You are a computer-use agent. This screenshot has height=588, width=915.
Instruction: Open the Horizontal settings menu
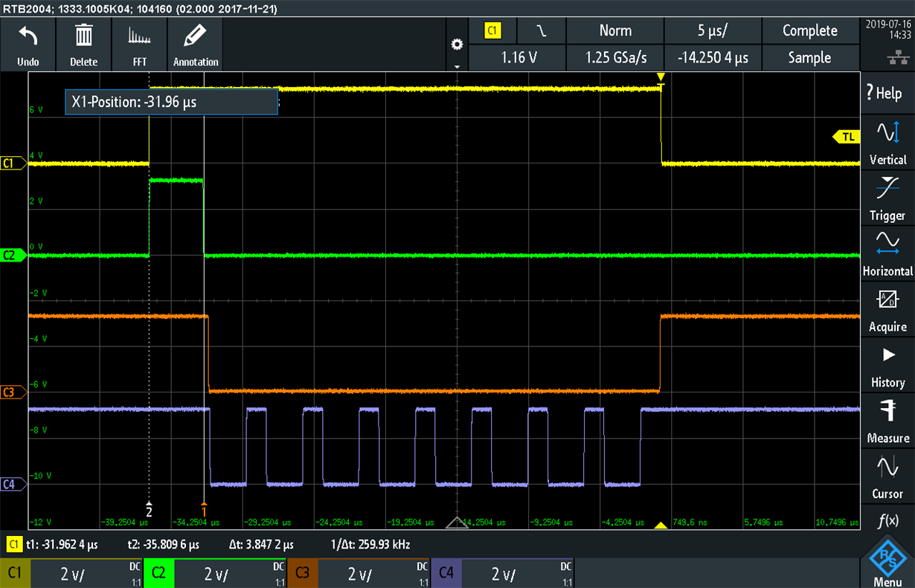(888, 255)
